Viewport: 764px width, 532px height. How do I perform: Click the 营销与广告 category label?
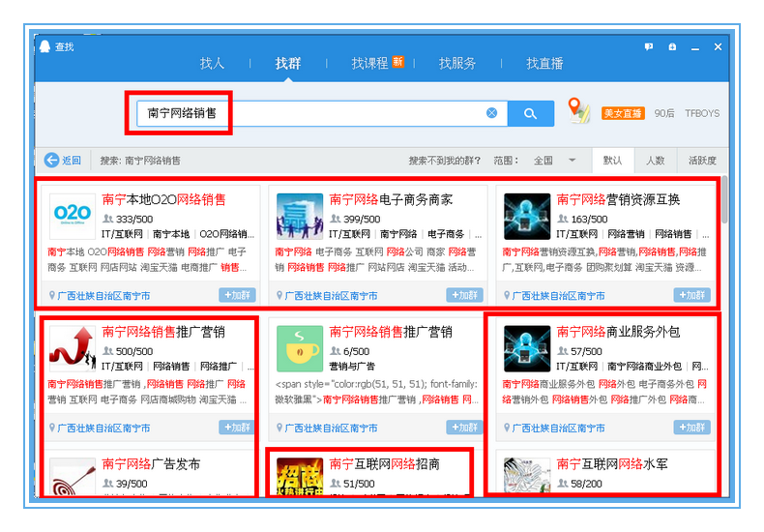pyautogui.click(x=352, y=367)
